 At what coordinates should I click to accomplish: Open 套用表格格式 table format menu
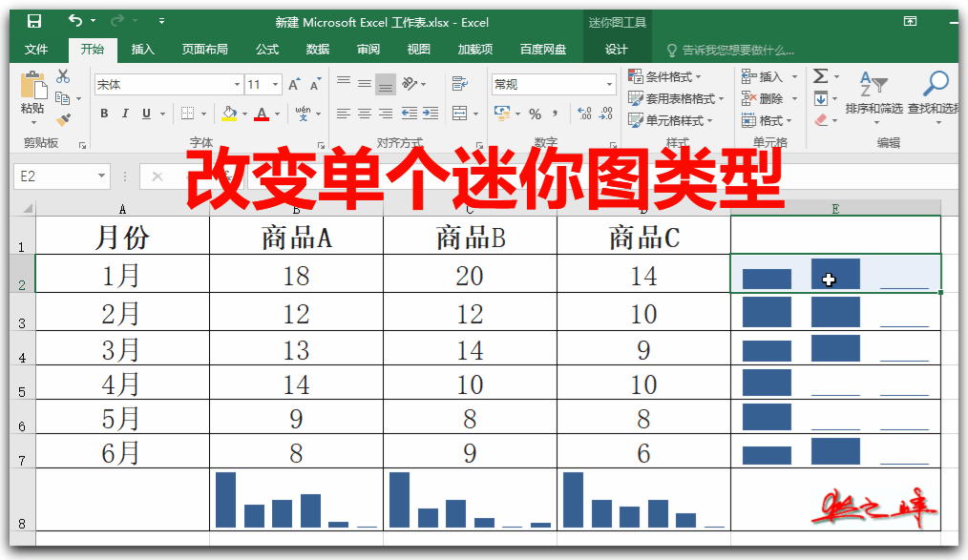click(676, 98)
